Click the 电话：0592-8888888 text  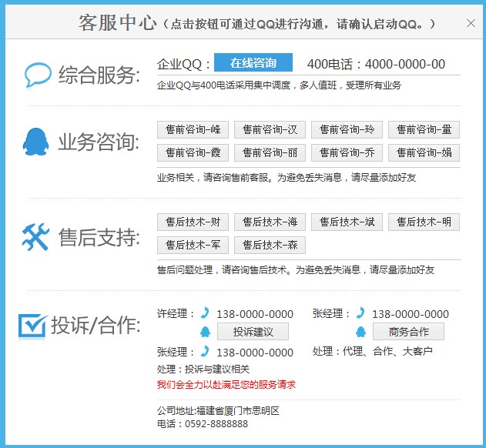coord(203,424)
